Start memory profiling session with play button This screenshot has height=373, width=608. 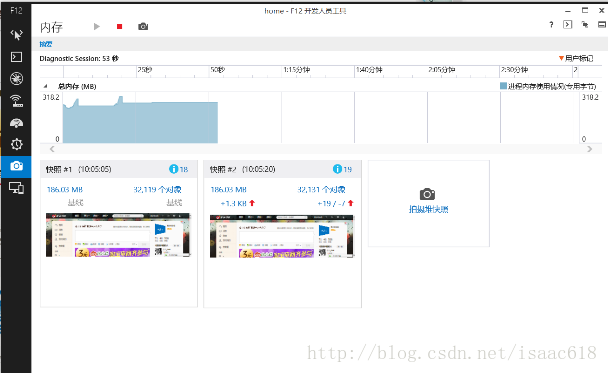click(x=97, y=26)
